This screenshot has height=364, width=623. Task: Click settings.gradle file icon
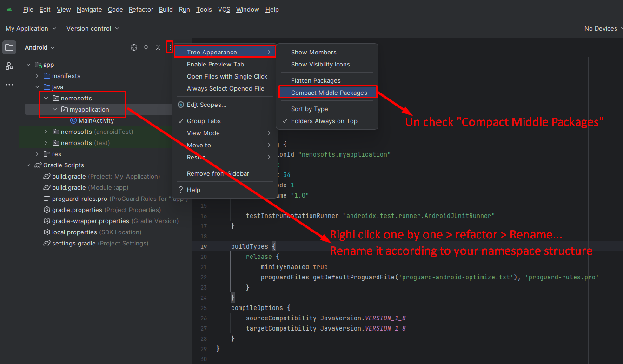[47, 243]
